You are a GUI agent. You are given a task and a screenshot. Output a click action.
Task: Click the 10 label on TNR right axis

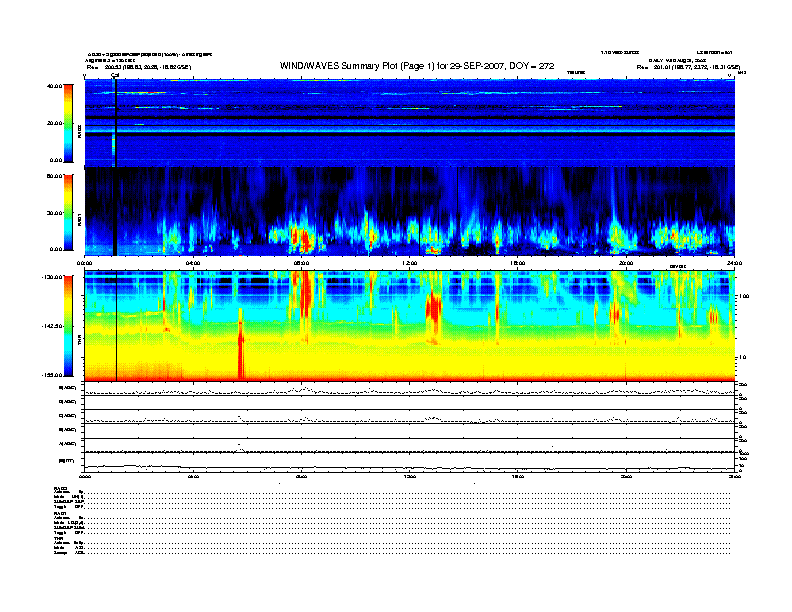[x=743, y=358]
